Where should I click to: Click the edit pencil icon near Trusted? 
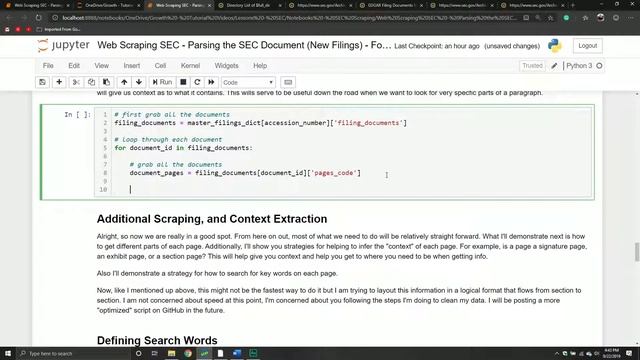point(554,66)
